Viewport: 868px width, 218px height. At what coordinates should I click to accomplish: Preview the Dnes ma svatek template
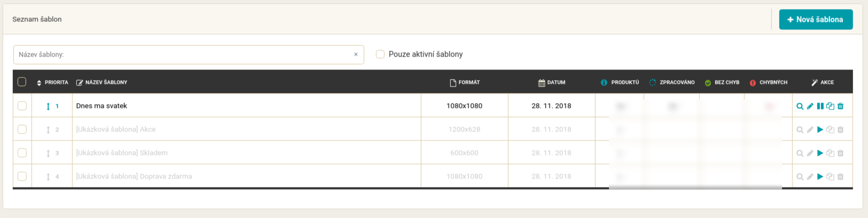point(800,106)
